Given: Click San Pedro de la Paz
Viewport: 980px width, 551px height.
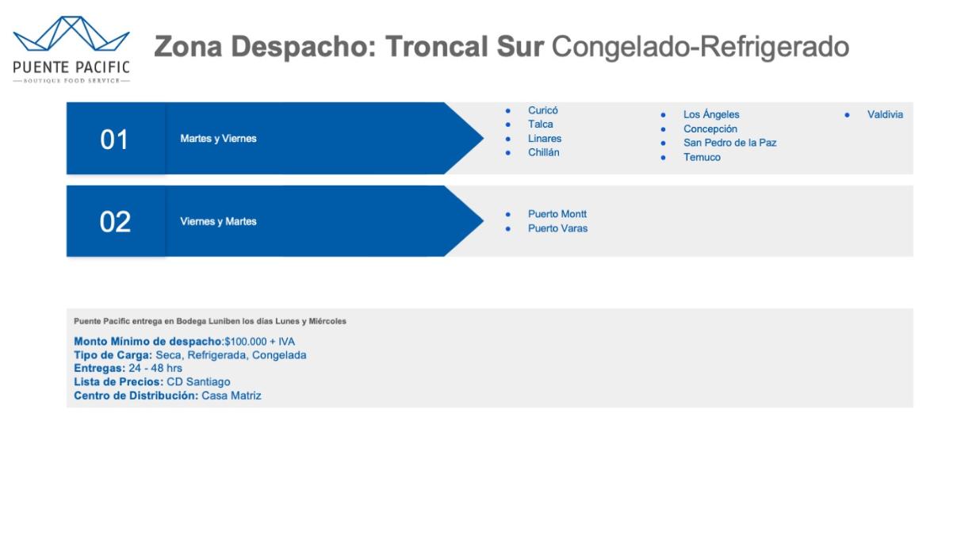Looking at the screenshot, I should click(x=729, y=143).
